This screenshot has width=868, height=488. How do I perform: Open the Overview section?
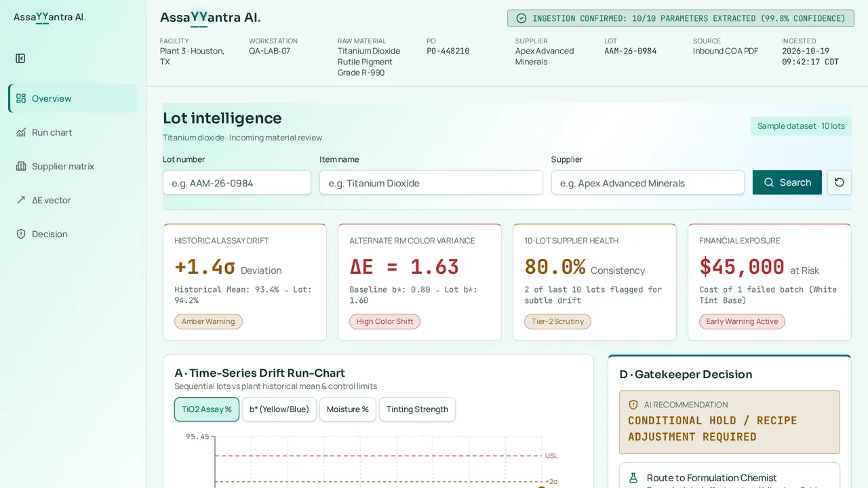(73, 98)
